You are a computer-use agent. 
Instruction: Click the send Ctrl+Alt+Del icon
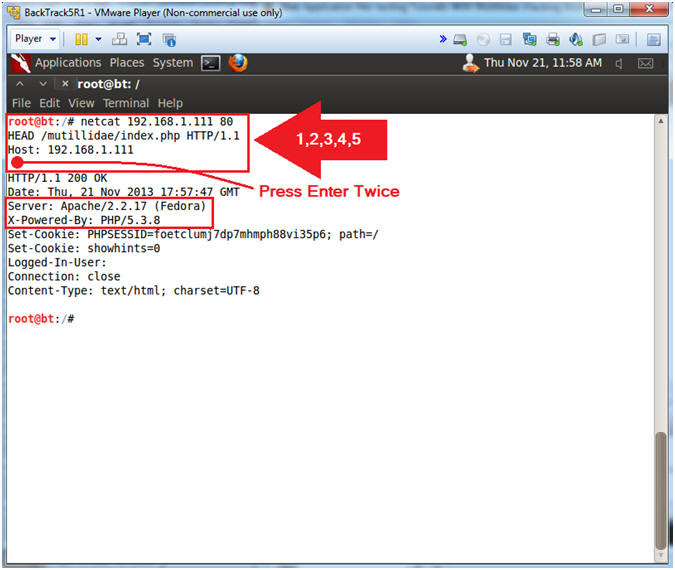pyautogui.click(x=119, y=40)
